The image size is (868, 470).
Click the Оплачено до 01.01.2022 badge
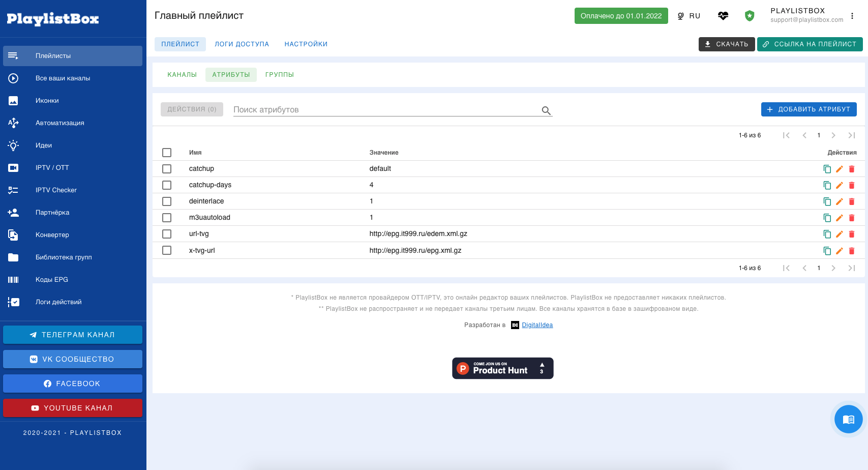coord(621,16)
